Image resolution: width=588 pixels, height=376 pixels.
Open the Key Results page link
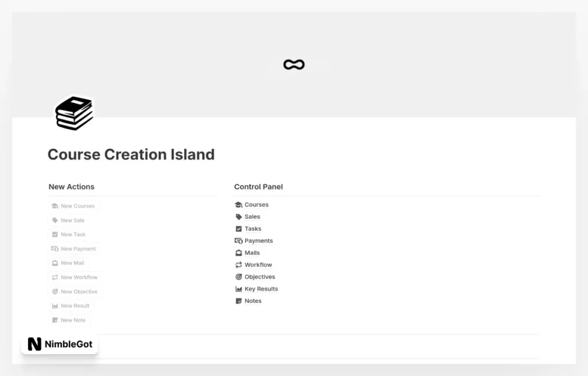pos(261,289)
